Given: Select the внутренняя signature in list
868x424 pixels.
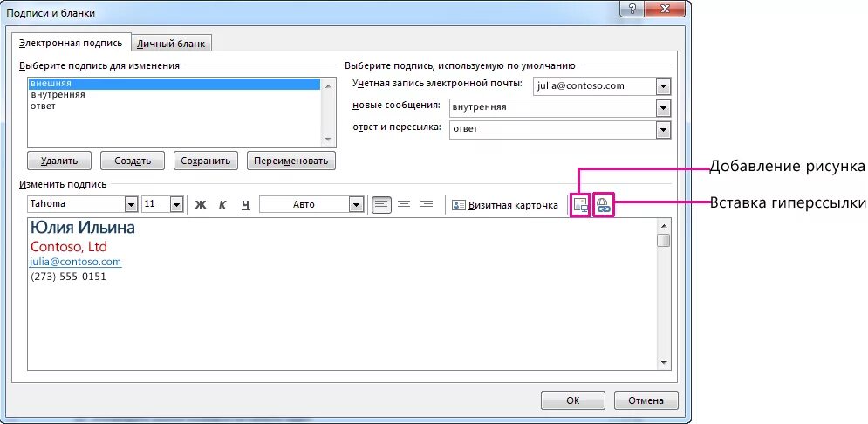Looking at the screenshot, I should click(x=174, y=94).
